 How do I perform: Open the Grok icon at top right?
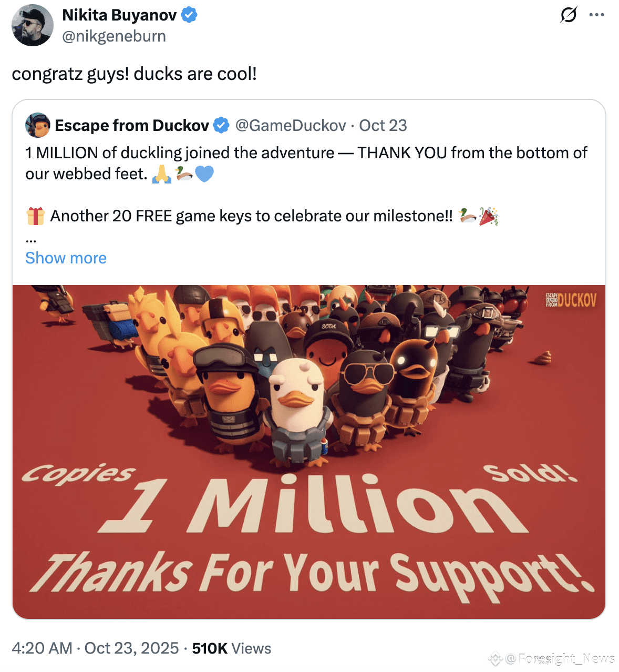pos(568,15)
